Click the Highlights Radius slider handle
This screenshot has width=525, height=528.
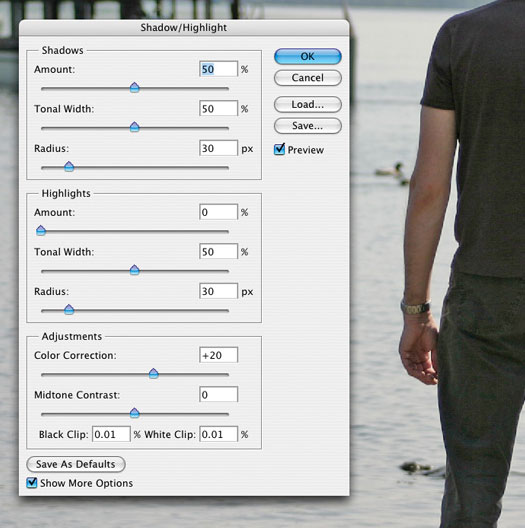(69, 309)
